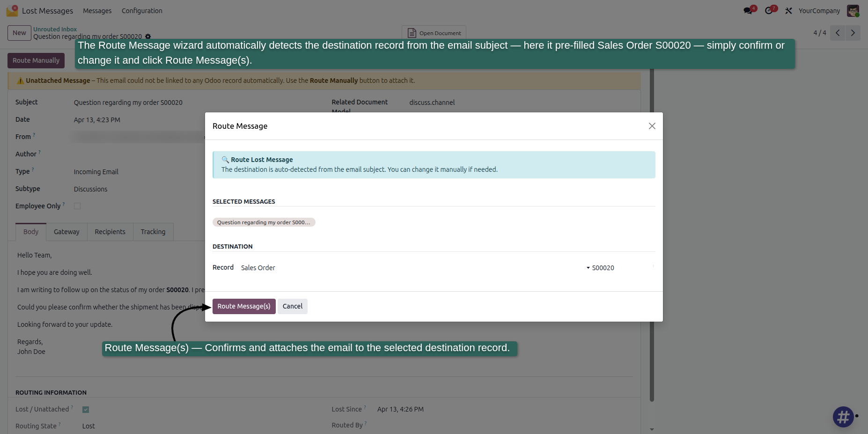Open the Configuration menu
This screenshot has width=868, height=434.
142,11
